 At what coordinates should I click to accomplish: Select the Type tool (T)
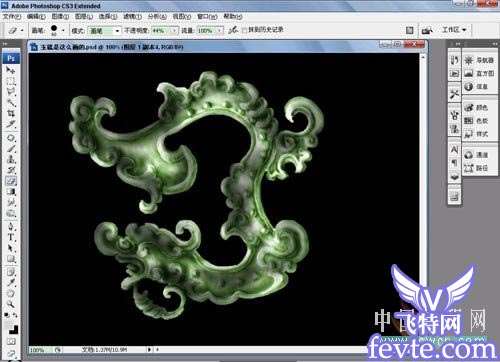pos(11,237)
